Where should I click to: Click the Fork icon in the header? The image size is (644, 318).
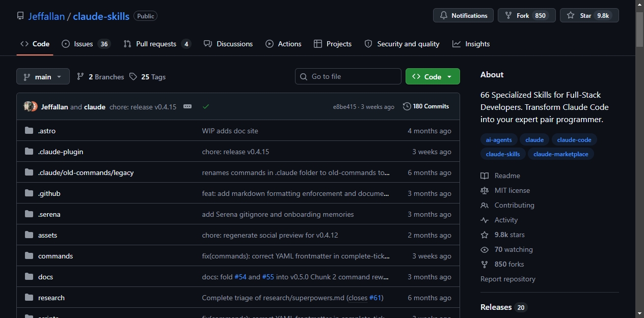(x=508, y=16)
